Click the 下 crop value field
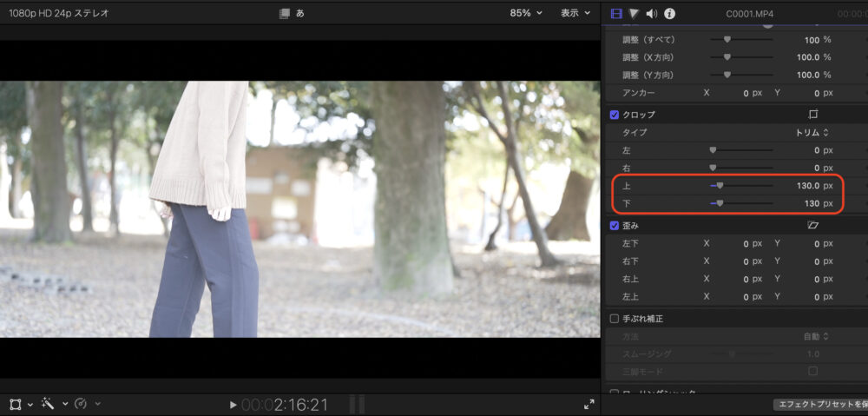 811,203
